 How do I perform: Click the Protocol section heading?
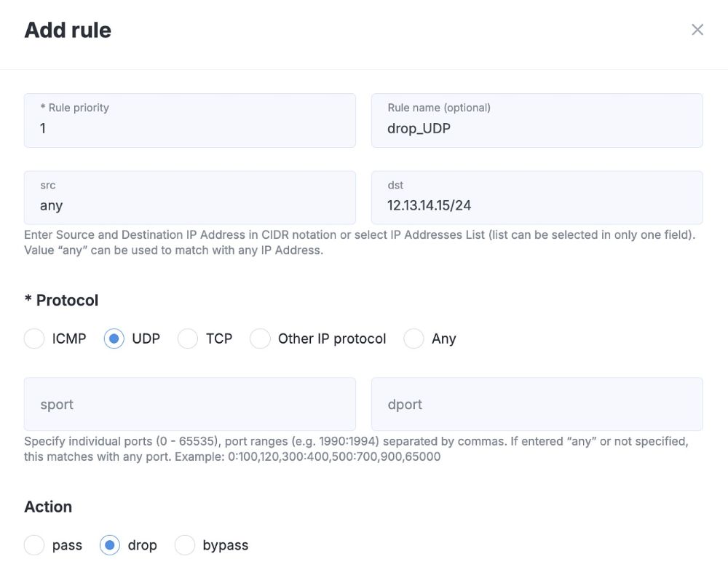[x=62, y=300]
